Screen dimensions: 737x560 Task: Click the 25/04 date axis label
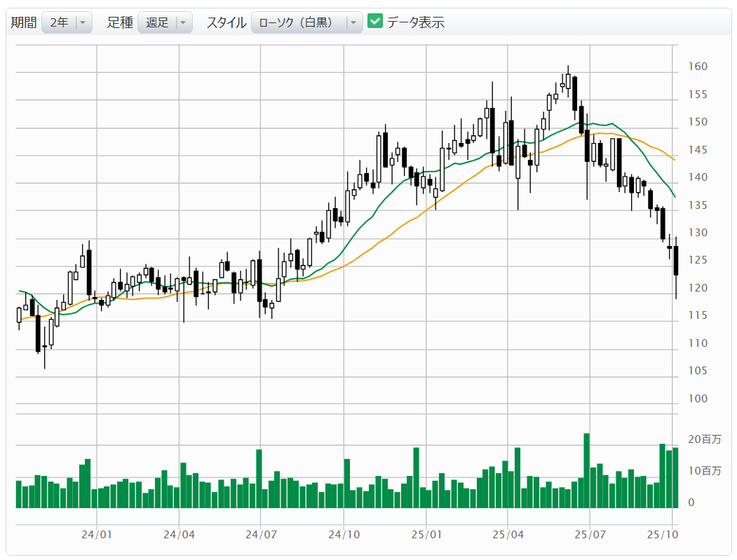tap(508, 535)
